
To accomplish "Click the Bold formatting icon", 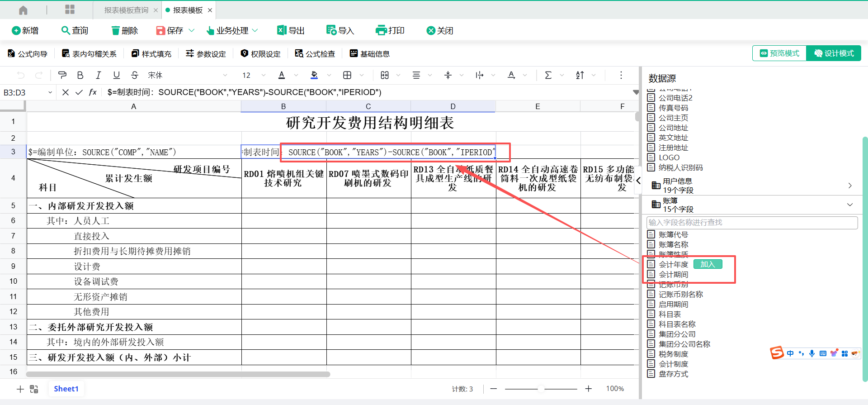I will [80, 75].
